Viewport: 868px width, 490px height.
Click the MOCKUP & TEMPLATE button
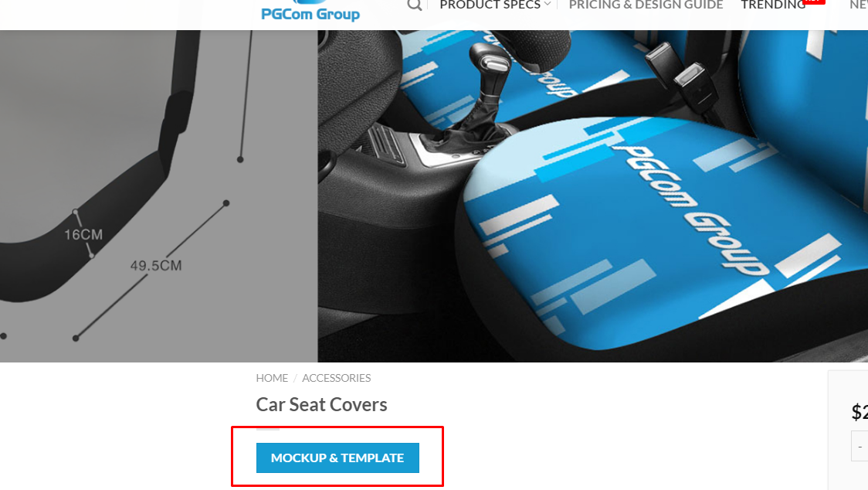337,458
